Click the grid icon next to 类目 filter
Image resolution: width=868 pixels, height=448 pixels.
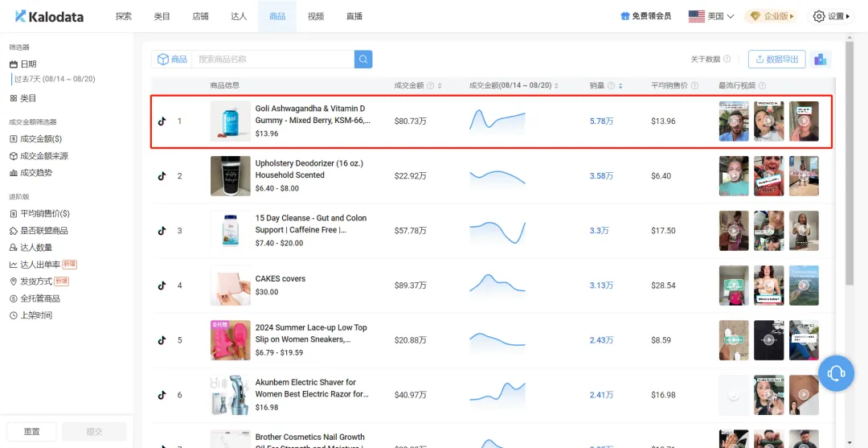[x=14, y=98]
